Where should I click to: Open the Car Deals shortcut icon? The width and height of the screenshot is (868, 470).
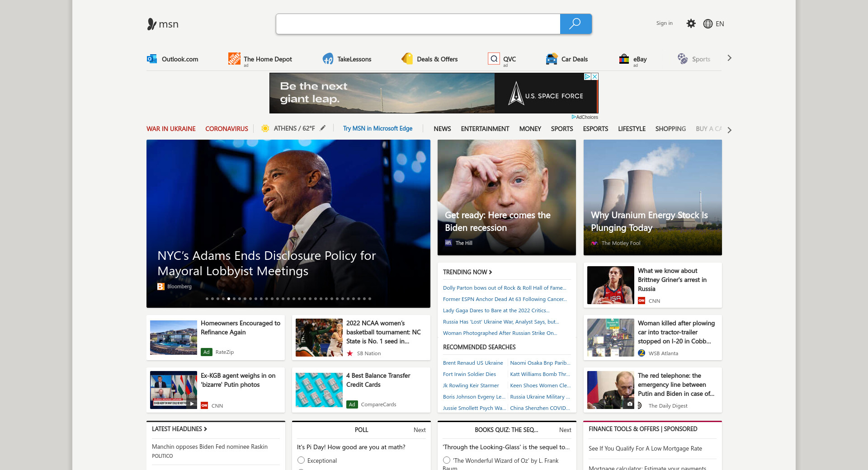552,59
